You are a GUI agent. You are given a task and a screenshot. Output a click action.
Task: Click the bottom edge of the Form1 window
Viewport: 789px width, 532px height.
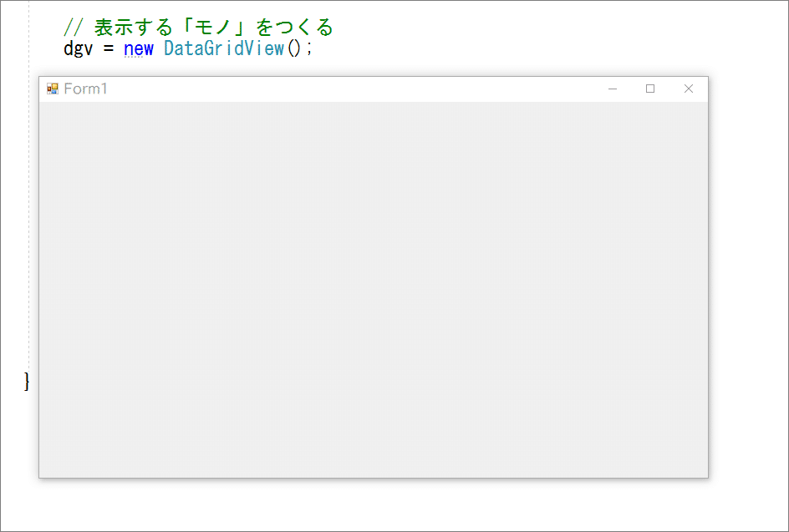coord(372,477)
